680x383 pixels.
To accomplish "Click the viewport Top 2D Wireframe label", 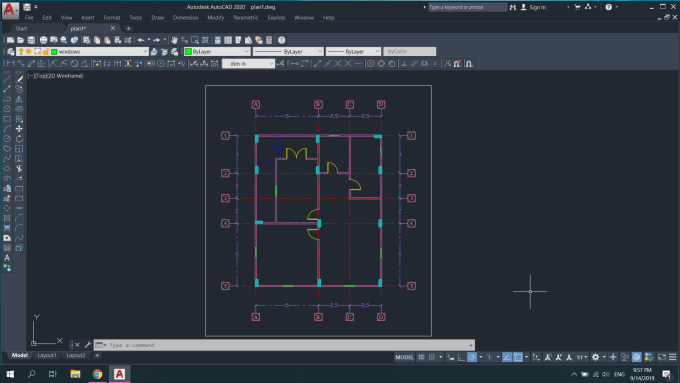I will [x=55, y=76].
